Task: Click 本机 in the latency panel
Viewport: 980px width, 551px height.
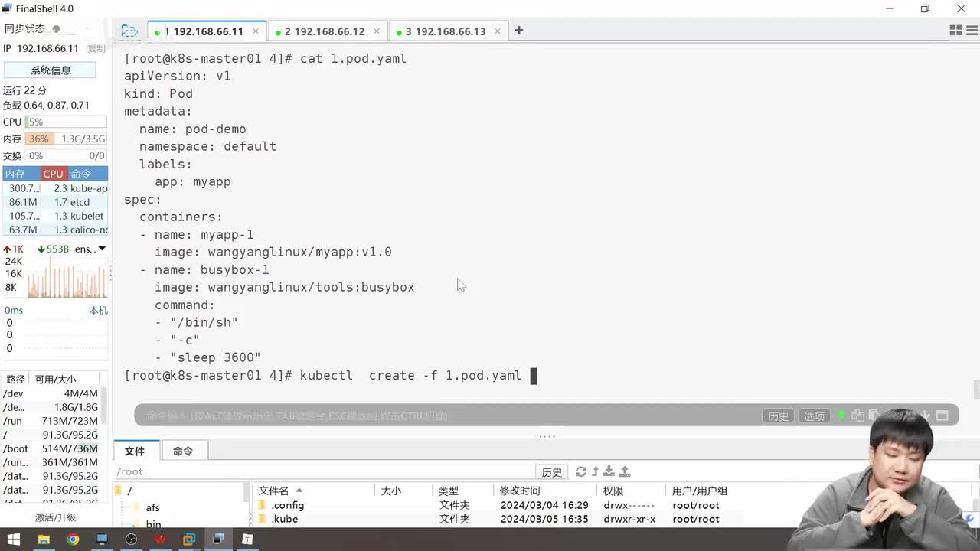Action: (x=98, y=310)
